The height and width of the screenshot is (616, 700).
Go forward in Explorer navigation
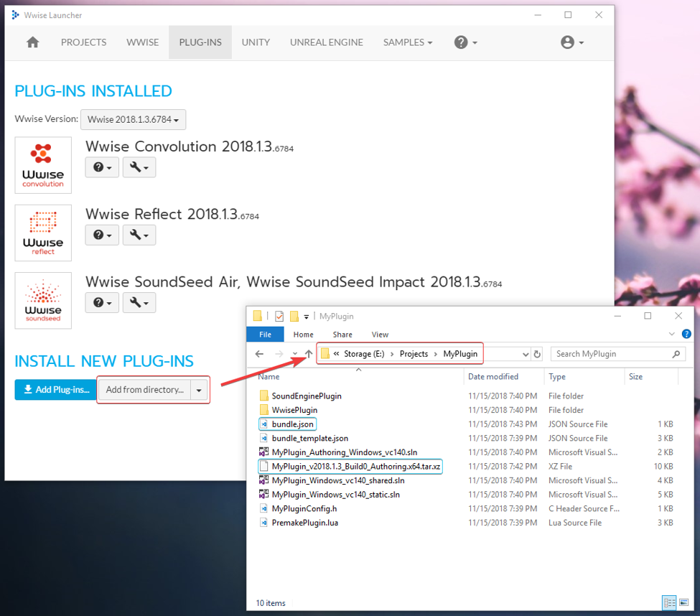pos(279,354)
